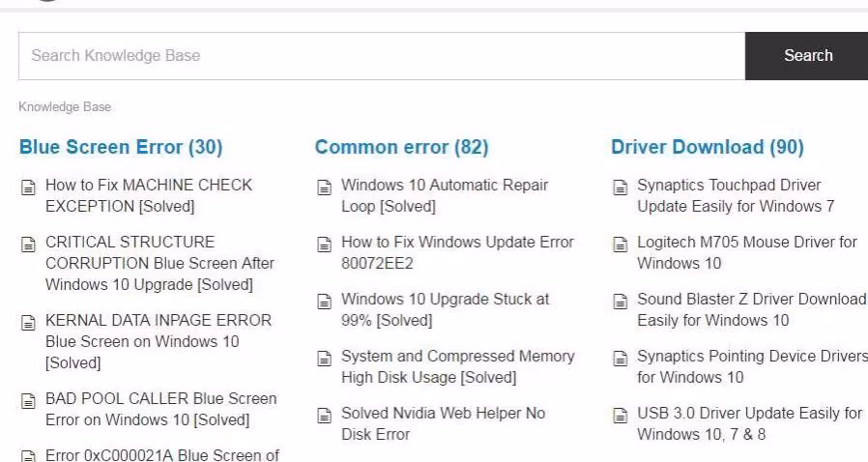The height and width of the screenshot is (462, 868).
Task: Focus the Search Knowledge Base input field
Action: pyautogui.click(x=381, y=56)
